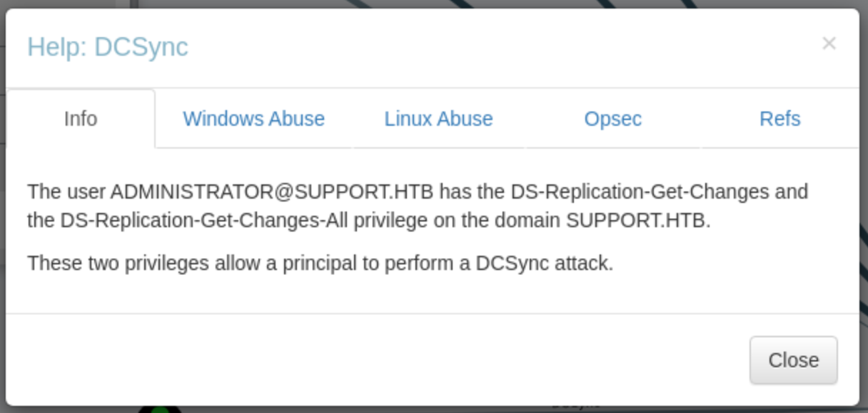Viewport: 868px width, 413px height.
Task: Click the sentence about performing a DCSync attack
Action: click(x=320, y=264)
